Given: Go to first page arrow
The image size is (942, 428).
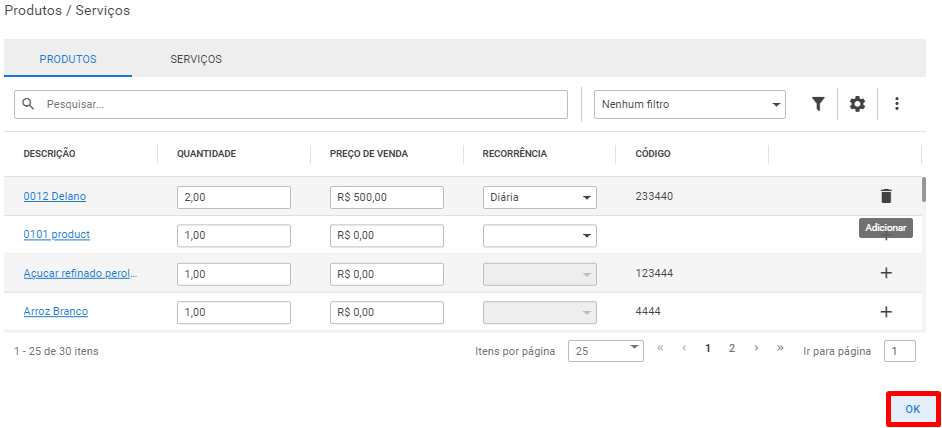Looking at the screenshot, I should (660, 348).
